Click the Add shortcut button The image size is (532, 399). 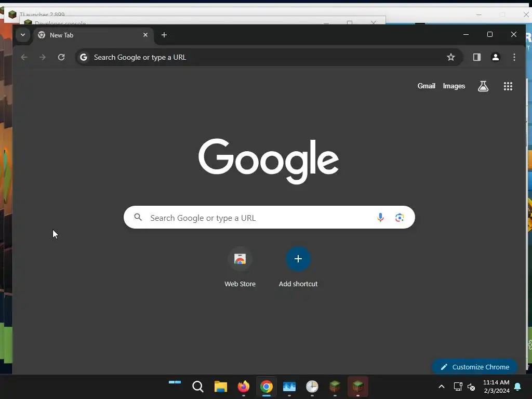tap(298, 268)
